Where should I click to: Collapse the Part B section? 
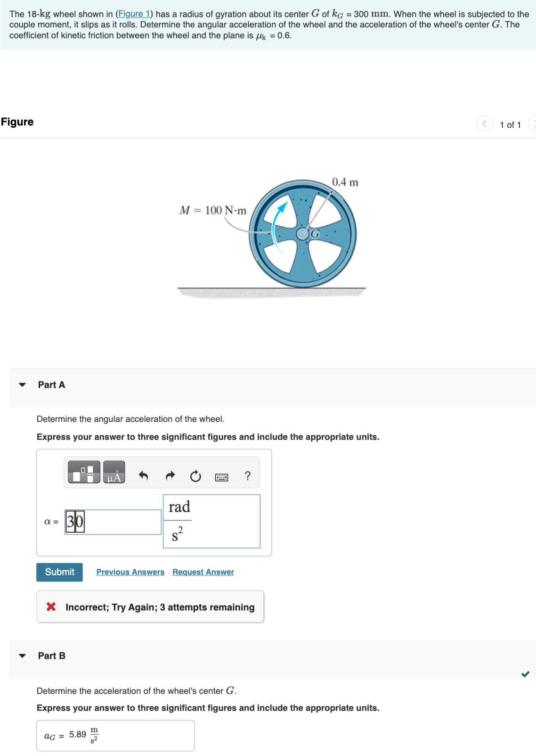(22, 656)
